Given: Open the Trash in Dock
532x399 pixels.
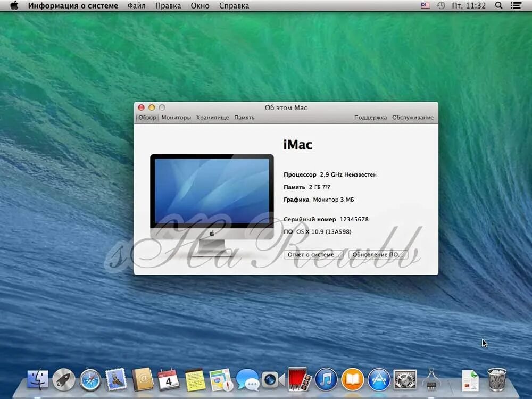Looking at the screenshot, I should click(497, 379).
